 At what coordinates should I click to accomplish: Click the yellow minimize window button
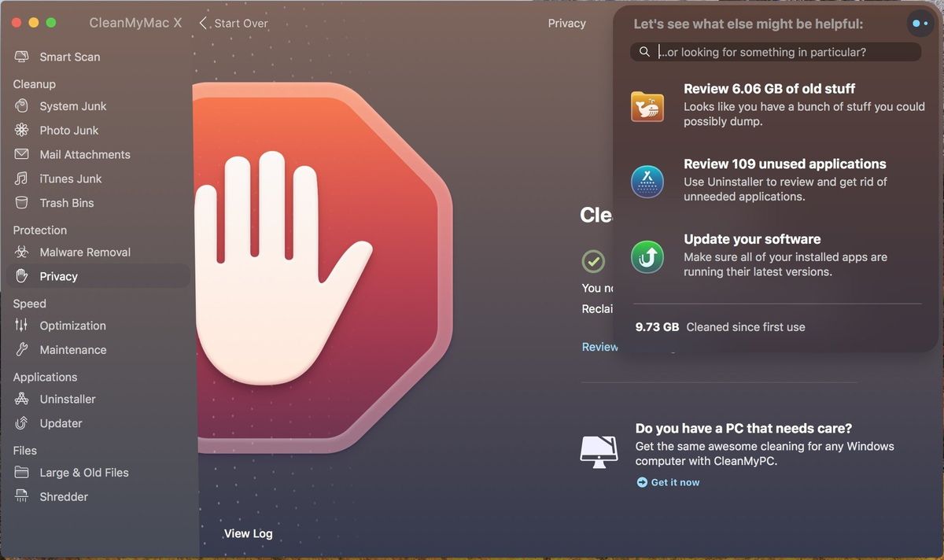34,23
